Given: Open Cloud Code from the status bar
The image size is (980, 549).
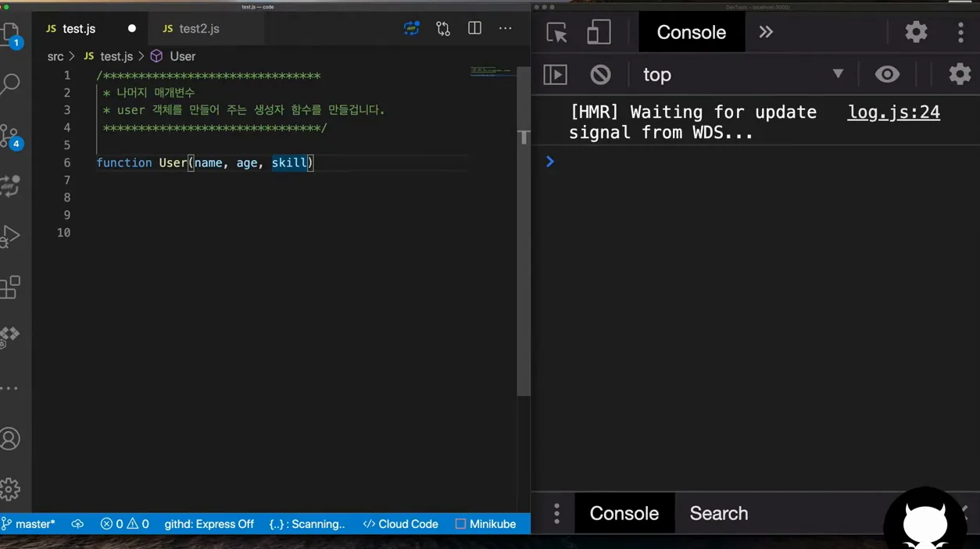Looking at the screenshot, I should [x=400, y=524].
